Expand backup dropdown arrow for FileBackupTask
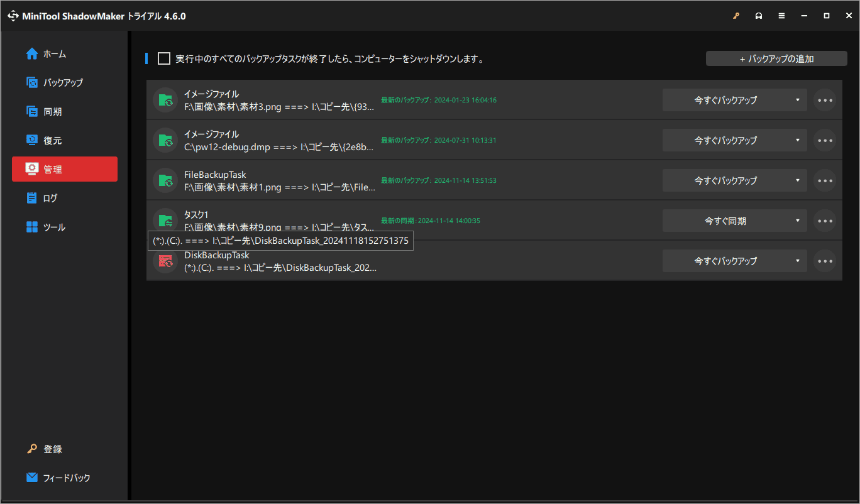 click(798, 180)
